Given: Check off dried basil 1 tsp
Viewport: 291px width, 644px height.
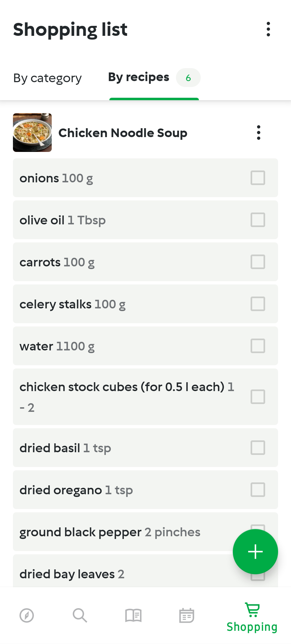Looking at the screenshot, I should pos(258,448).
